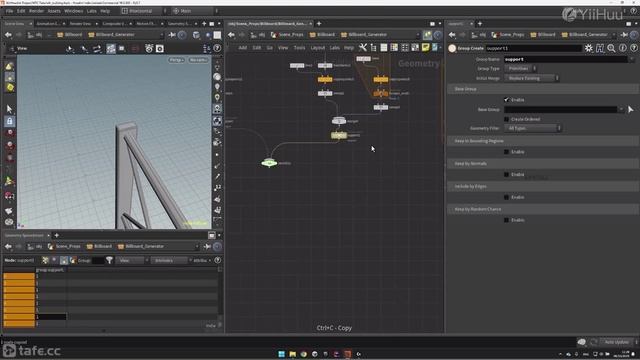Open parameter pane help icon
Screen dimensions: 640x360
click(634, 48)
